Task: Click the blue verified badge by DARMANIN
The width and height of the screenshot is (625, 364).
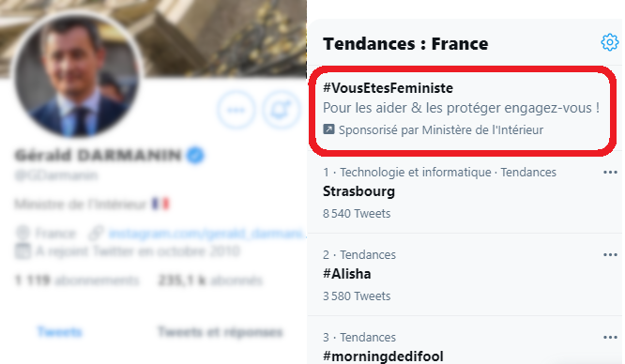Action: (195, 155)
